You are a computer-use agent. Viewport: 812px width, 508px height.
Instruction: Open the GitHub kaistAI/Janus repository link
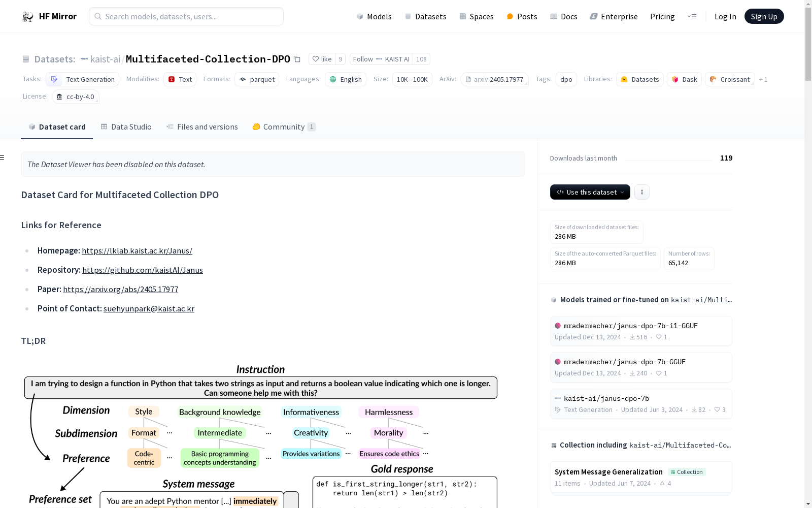(143, 270)
